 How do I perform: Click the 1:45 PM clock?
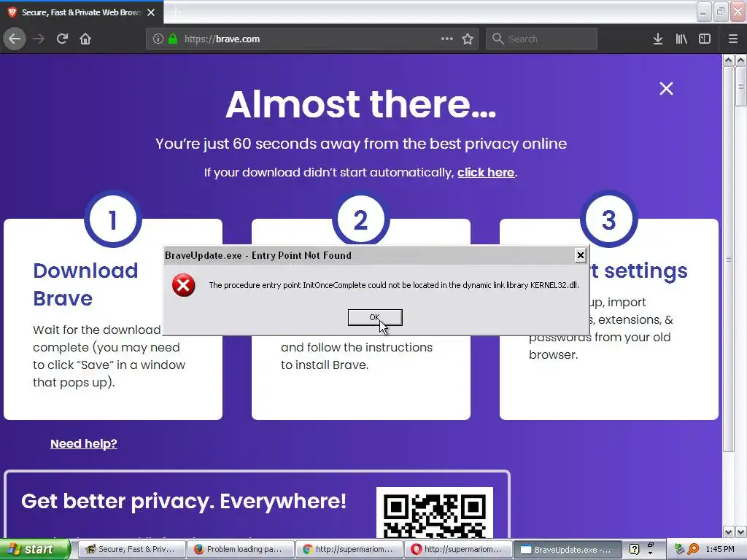click(x=720, y=550)
